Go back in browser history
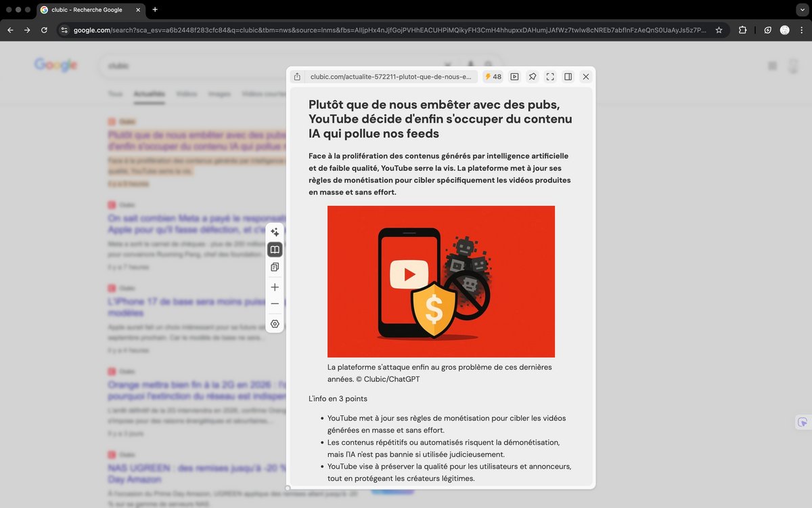This screenshot has height=508, width=812. point(10,30)
